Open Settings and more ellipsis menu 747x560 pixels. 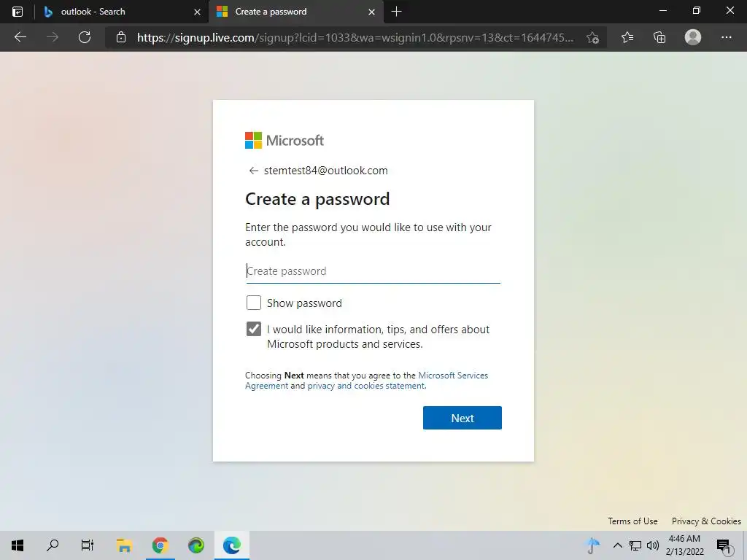pyautogui.click(x=726, y=37)
